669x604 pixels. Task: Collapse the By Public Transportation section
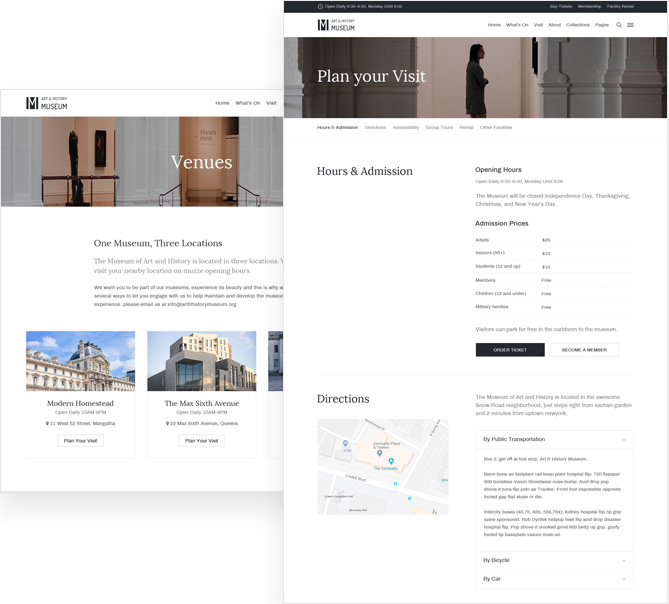pyautogui.click(x=623, y=440)
